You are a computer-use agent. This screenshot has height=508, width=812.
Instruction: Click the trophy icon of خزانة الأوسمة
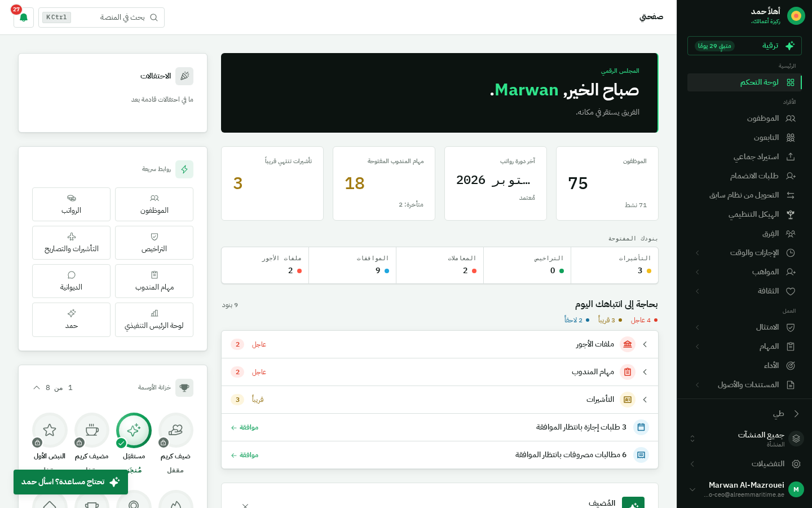(184, 388)
